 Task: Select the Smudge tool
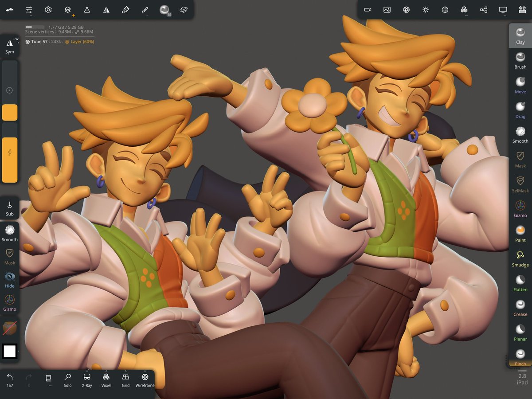[x=520, y=258]
